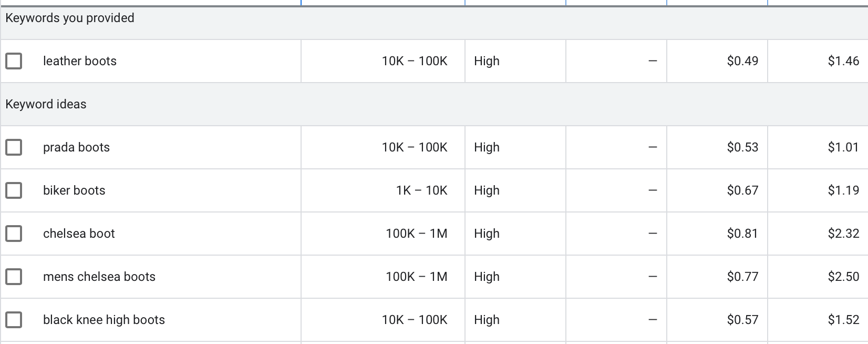The image size is (868, 344).
Task: Select the chelsea boot keyword text
Action: coord(79,234)
